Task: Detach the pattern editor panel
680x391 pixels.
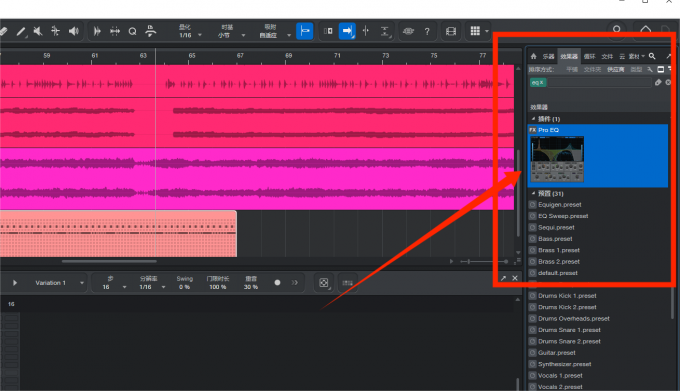Action: (503, 278)
